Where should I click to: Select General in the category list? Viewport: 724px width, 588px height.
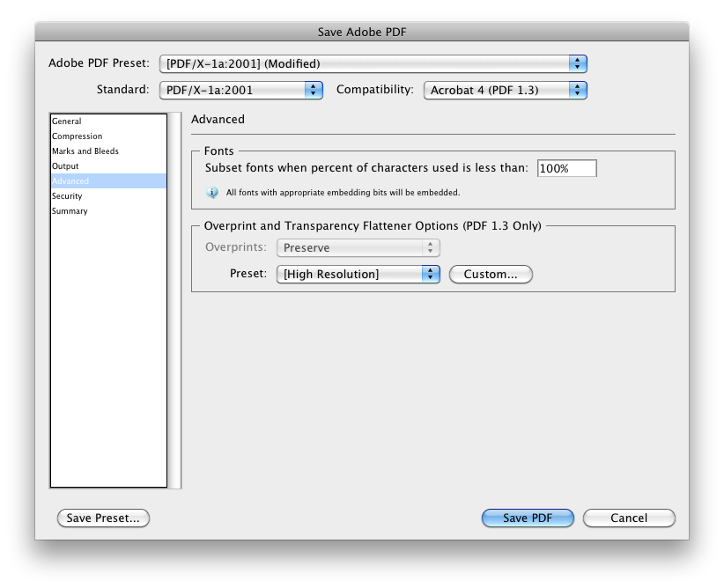[108, 121]
